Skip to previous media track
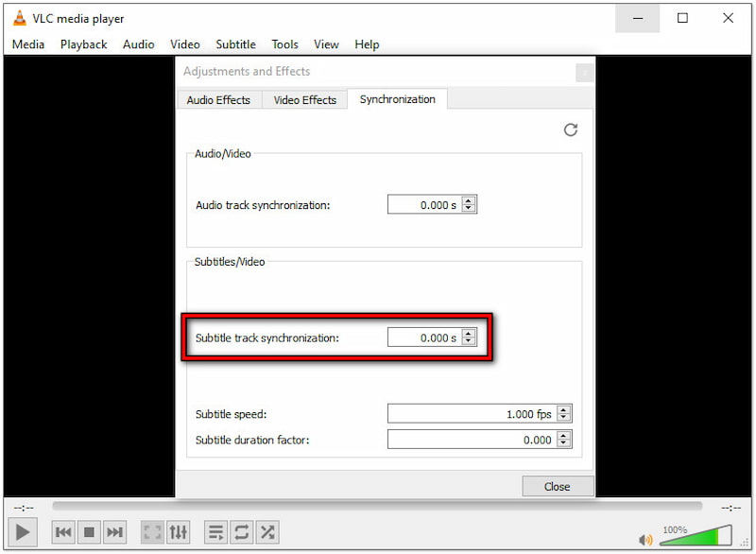Viewport: 756px width, 554px height. point(63,532)
